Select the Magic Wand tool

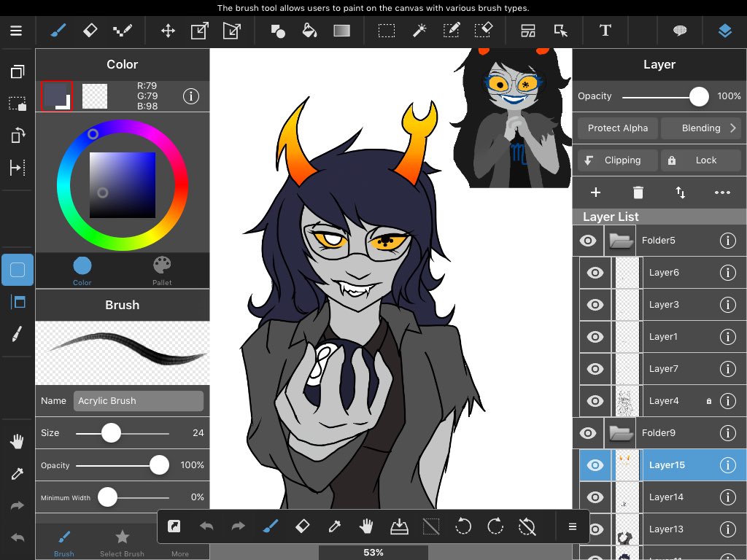(419, 31)
